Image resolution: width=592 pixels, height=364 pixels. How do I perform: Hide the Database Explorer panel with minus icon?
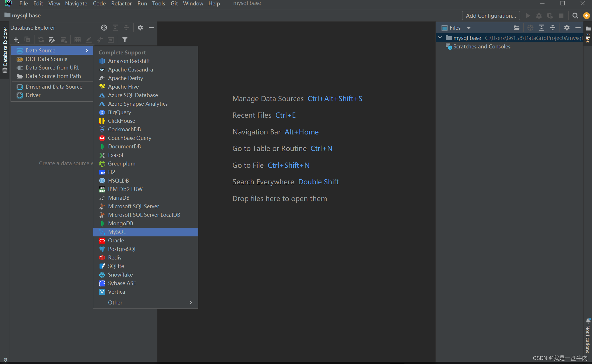tap(151, 28)
